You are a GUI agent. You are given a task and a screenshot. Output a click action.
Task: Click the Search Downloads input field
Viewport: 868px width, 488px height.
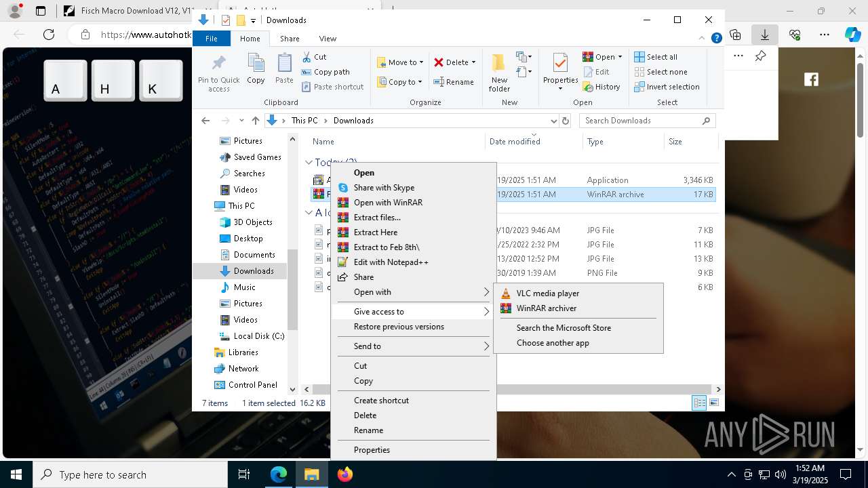641,121
